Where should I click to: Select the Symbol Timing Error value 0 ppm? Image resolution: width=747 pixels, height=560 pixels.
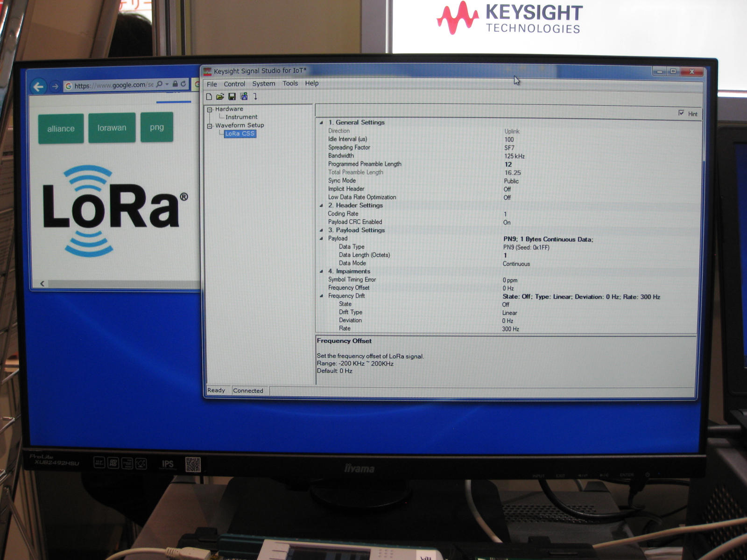510,280
